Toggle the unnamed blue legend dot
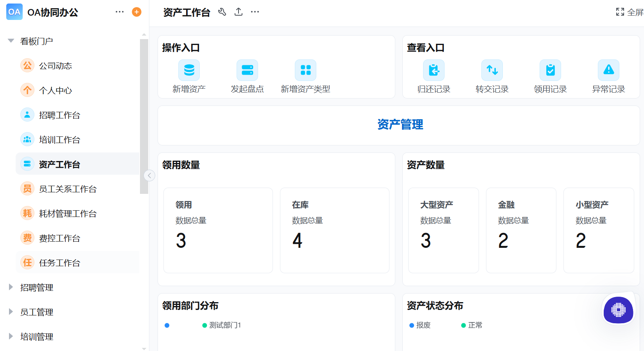644x351 pixels. point(167,325)
